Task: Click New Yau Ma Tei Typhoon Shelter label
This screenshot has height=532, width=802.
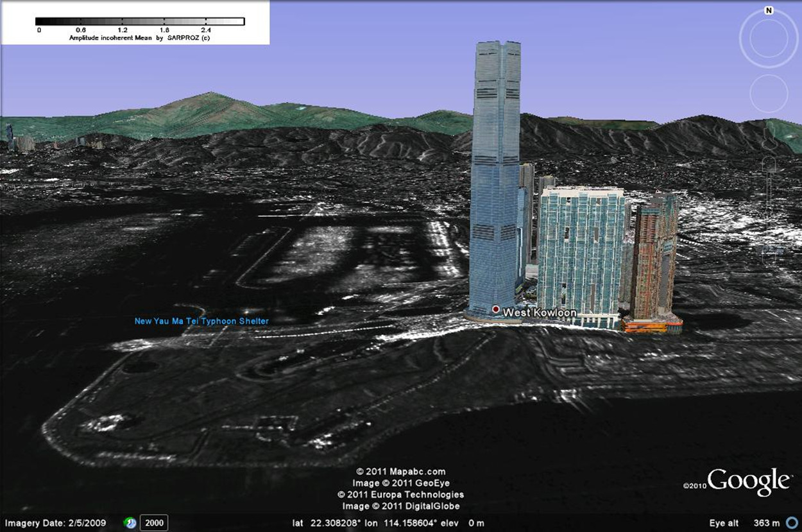Action: [x=201, y=321]
